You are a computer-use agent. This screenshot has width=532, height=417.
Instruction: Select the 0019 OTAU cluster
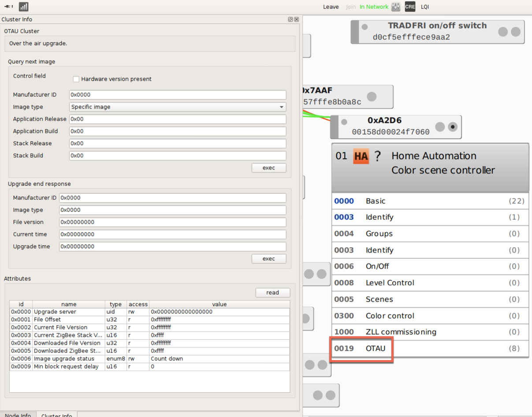[x=430, y=348]
